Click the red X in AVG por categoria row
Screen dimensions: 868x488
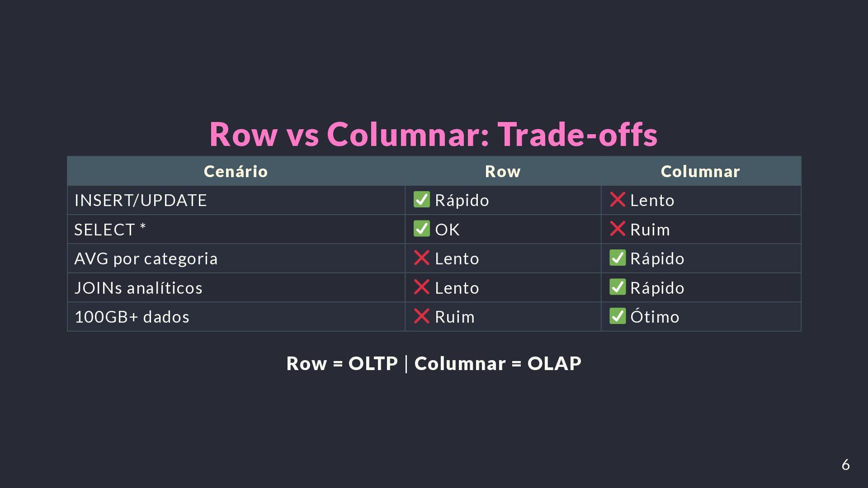click(x=421, y=258)
